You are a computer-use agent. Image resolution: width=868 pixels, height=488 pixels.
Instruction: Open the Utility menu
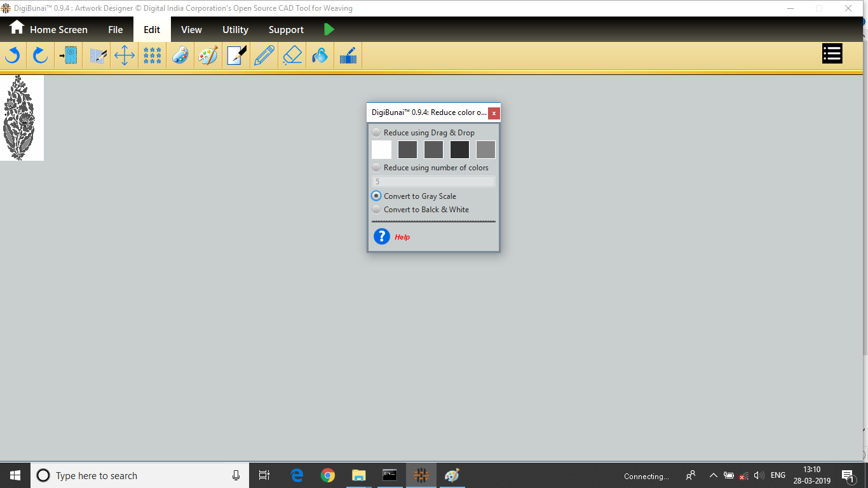[x=235, y=30]
